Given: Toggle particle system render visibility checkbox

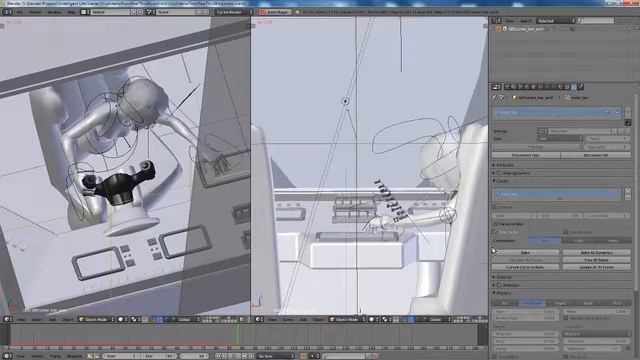Looking at the screenshot, I should 609,112.
